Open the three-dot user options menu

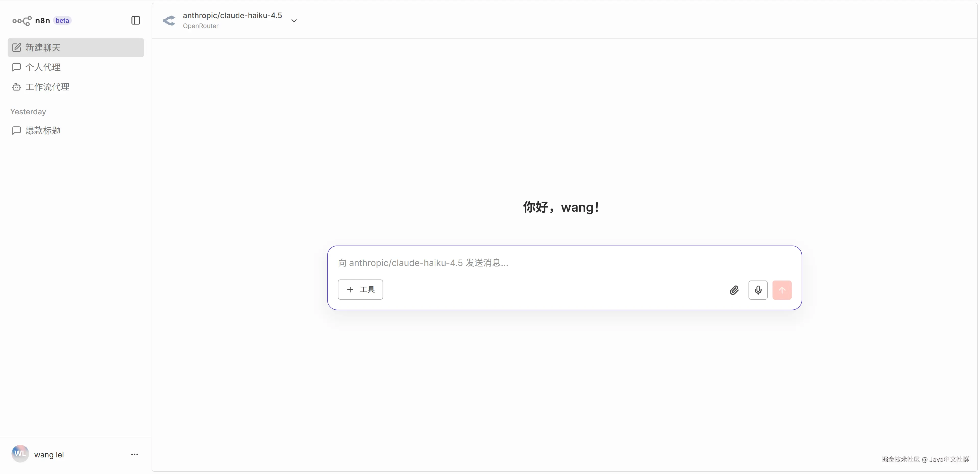[134, 454]
